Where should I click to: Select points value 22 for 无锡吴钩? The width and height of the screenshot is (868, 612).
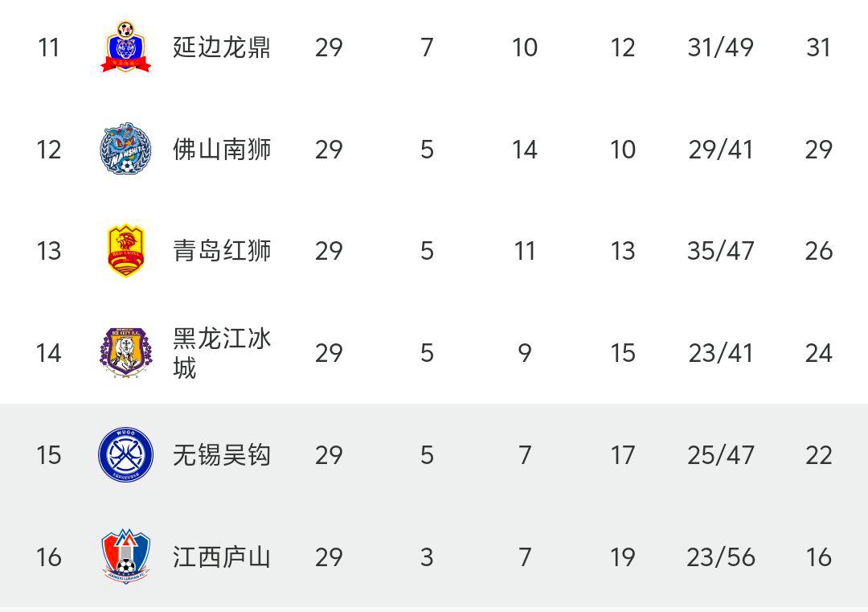click(818, 455)
